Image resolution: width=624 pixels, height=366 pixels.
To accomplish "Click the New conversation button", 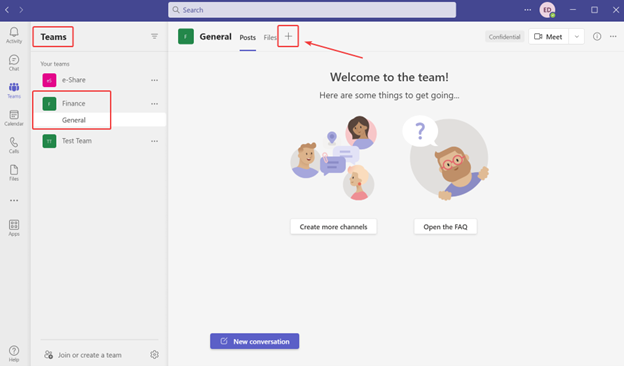I will pyautogui.click(x=255, y=341).
